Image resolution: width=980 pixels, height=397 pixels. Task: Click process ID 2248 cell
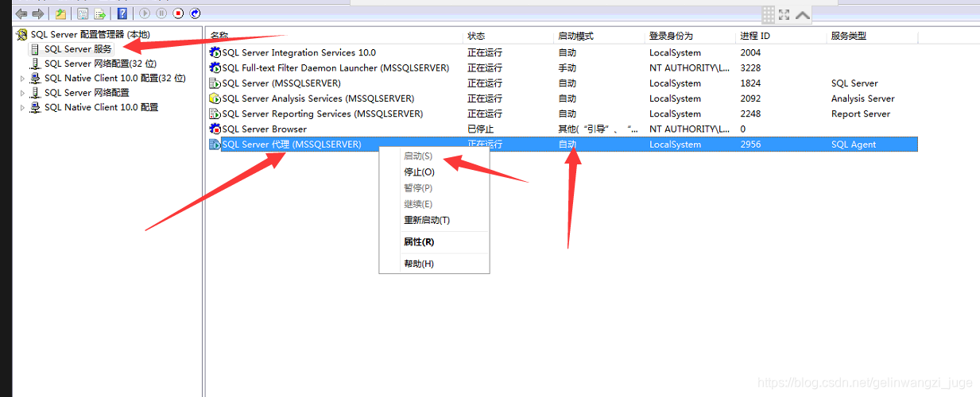750,114
